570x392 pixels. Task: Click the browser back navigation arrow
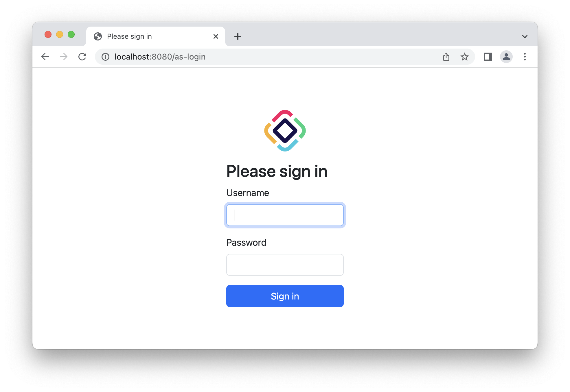coord(45,57)
